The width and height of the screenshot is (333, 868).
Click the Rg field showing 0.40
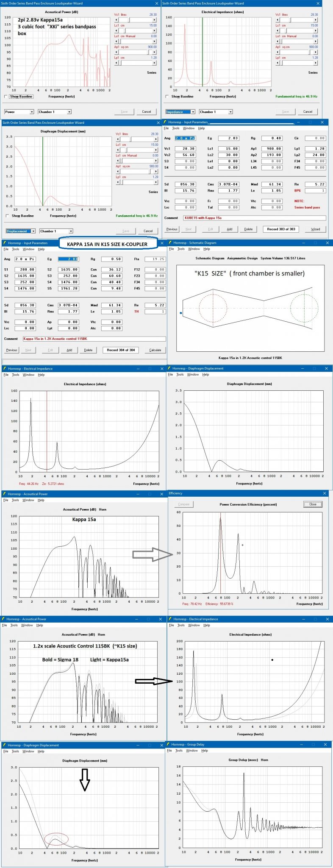[272, 138]
